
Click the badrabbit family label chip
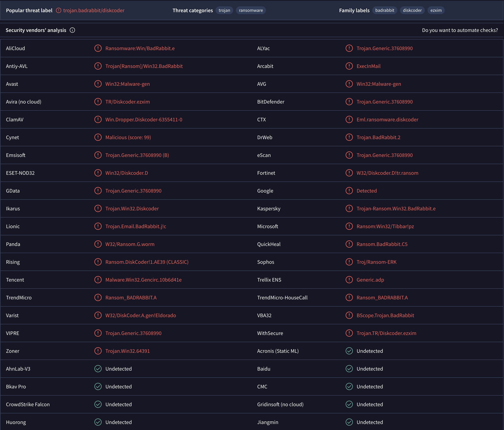384,10
